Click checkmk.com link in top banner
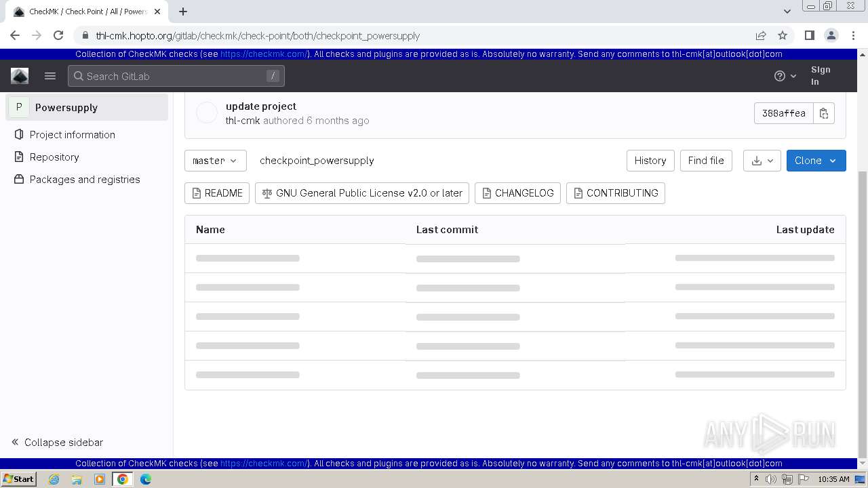 (x=264, y=54)
